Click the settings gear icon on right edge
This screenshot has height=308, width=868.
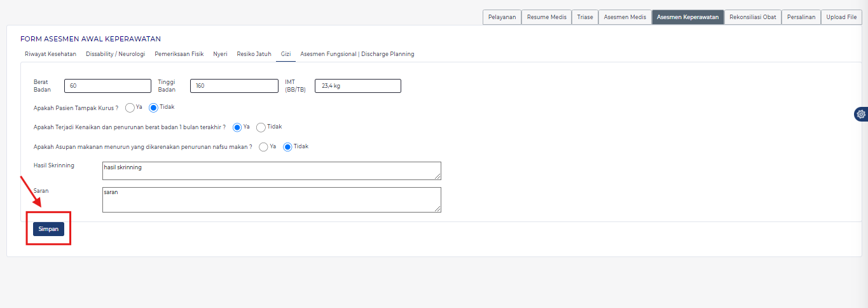pyautogui.click(x=861, y=114)
